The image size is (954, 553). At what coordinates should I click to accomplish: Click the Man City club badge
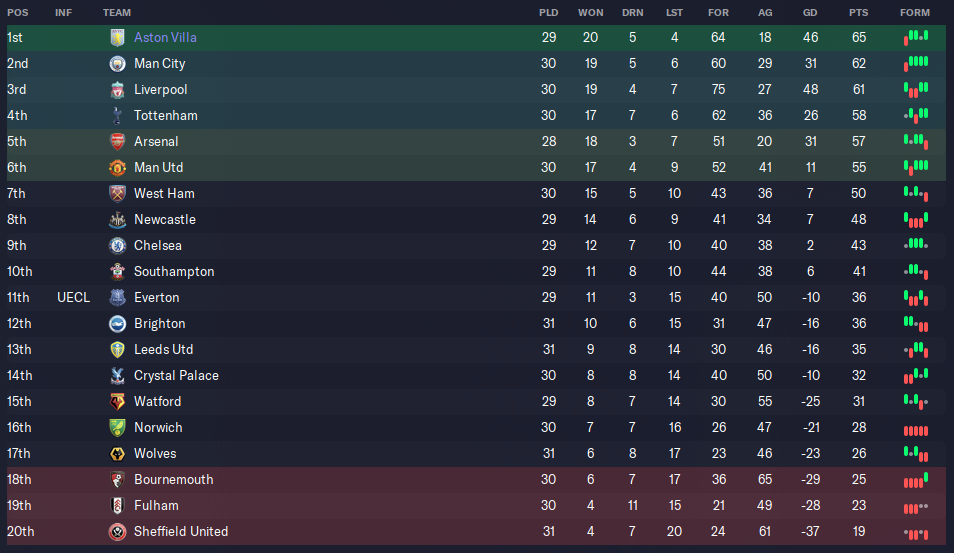coord(117,64)
